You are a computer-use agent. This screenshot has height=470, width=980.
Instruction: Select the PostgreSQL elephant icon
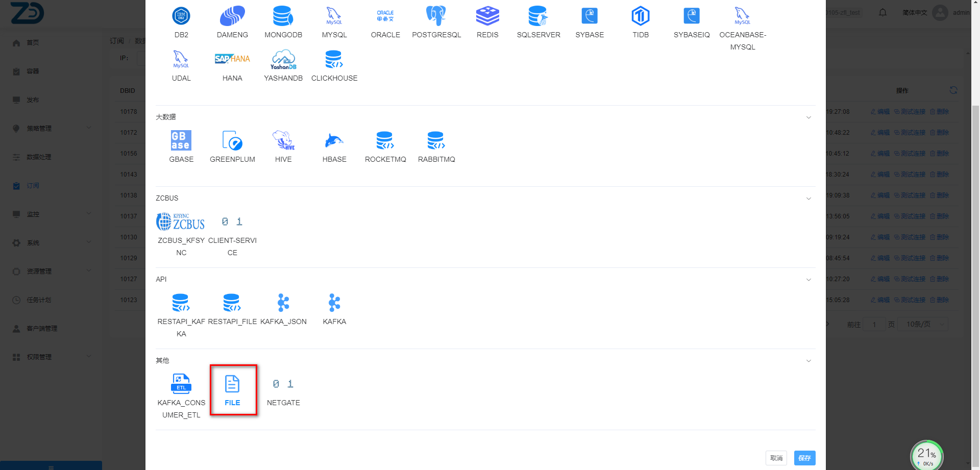tap(436, 16)
